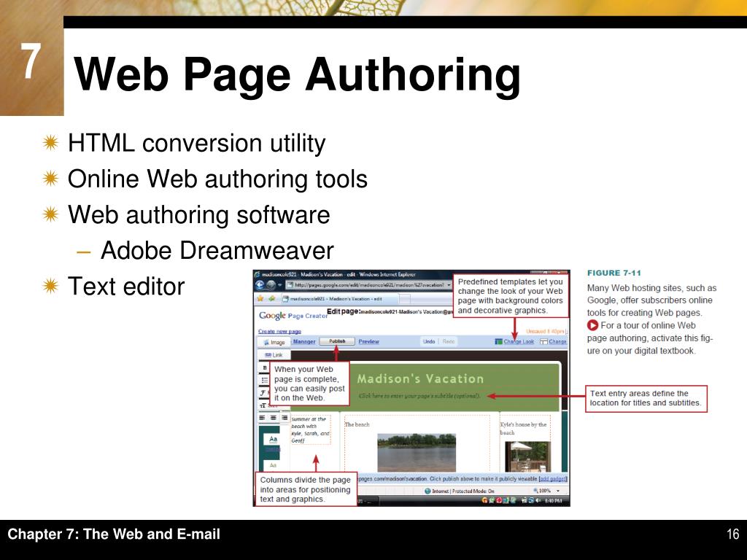Click the browser Forward arrow button

click(271, 285)
